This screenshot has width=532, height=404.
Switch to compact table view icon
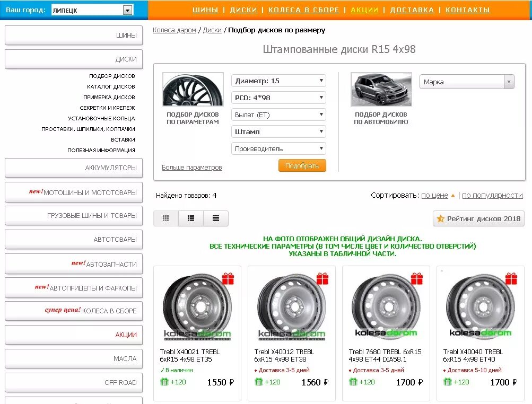(x=216, y=218)
